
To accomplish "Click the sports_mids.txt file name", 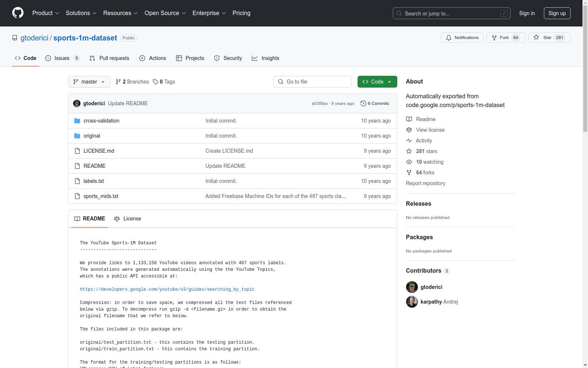I will tap(101, 196).
